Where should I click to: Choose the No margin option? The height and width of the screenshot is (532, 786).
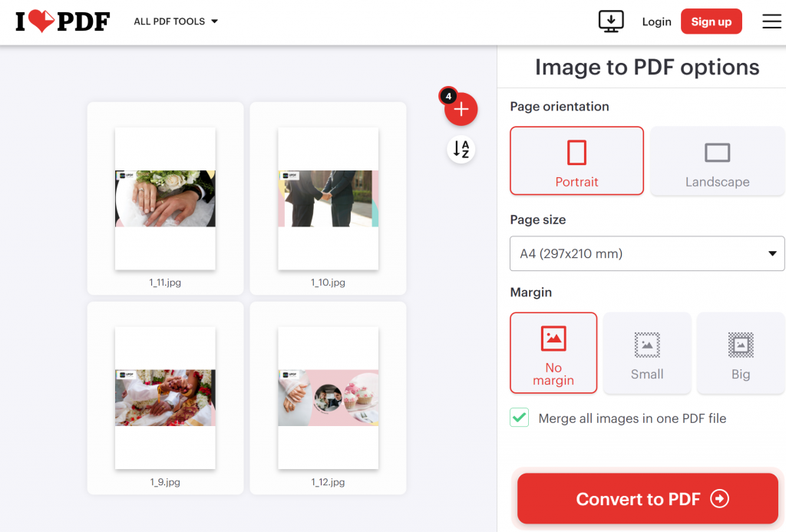[x=553, y=352]
